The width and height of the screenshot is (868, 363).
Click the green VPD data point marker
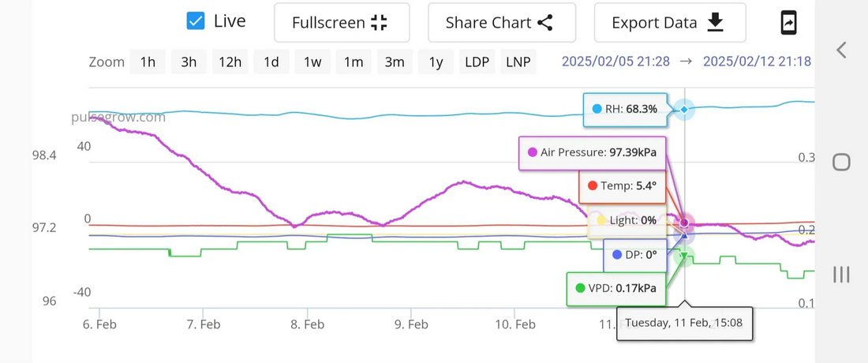coord(685,255)
